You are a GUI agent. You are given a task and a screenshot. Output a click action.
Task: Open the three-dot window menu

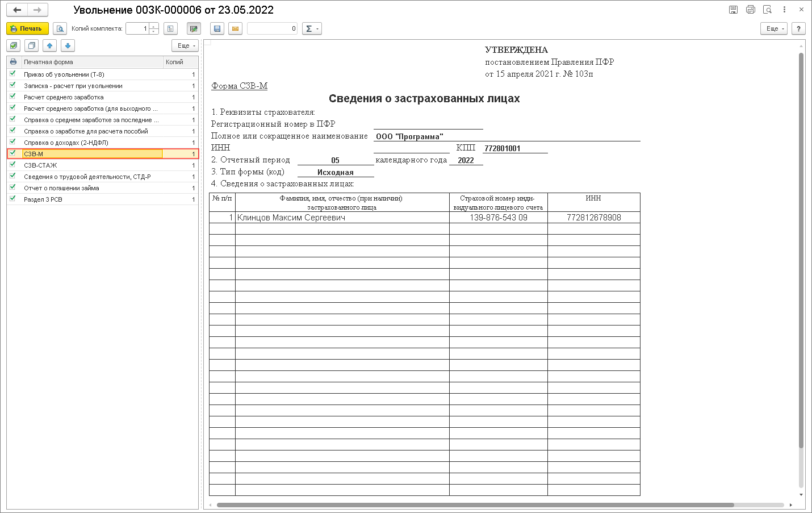(784, 10)
